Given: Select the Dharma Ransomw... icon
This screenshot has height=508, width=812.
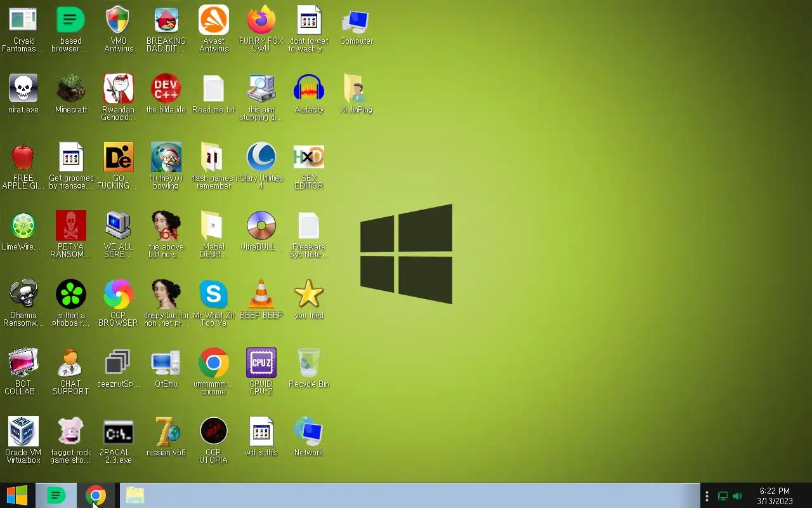Looking at the screenshot, I should click(x=23, y=295).
